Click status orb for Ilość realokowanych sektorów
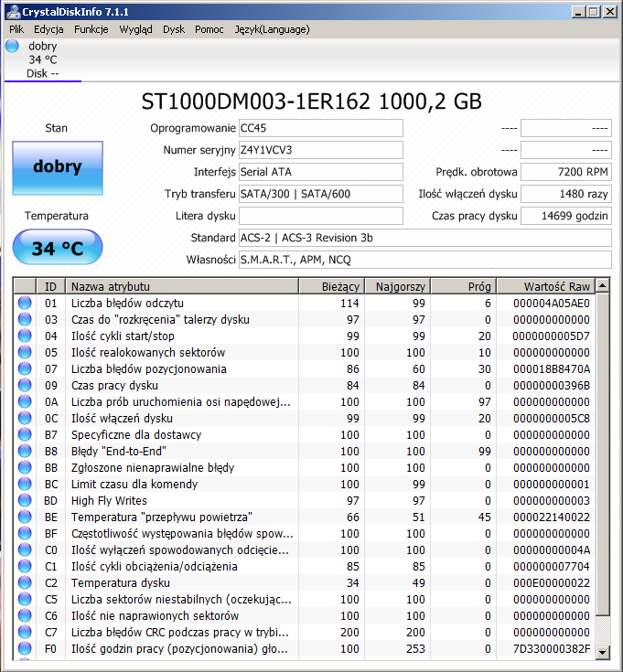Image resolution: width=623 pixels, height=672 pixels. [25, 352]
